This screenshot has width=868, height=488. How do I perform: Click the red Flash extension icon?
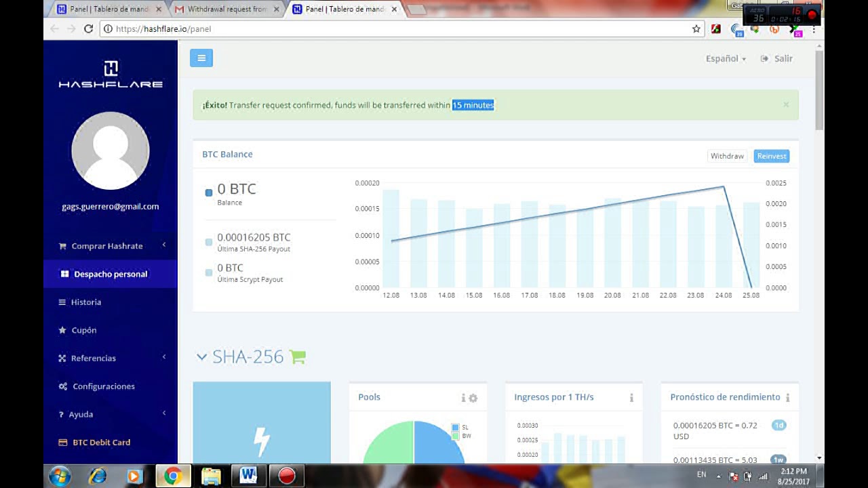[715, 28]
